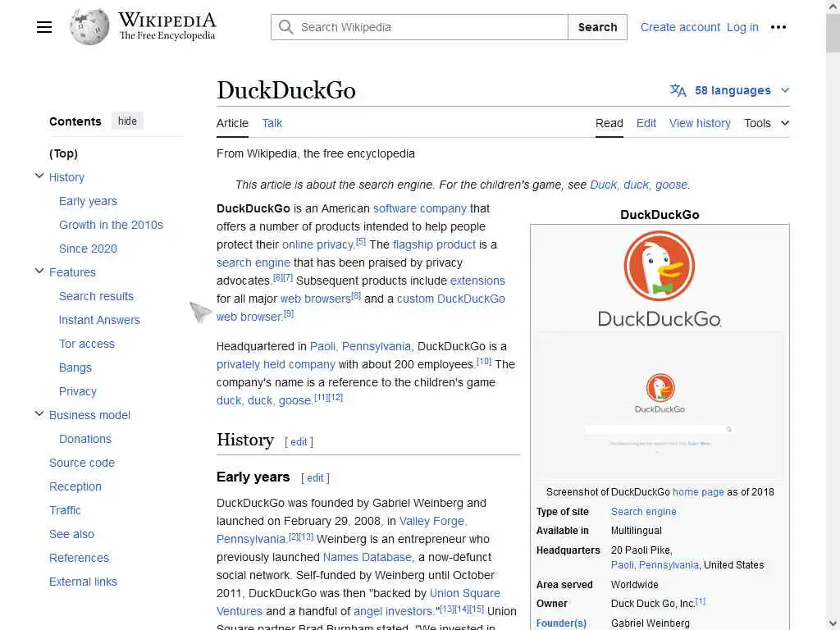Screen dimensions: 840x630
Task: Click the language translation icon
Action: click(x=678, y=90)
